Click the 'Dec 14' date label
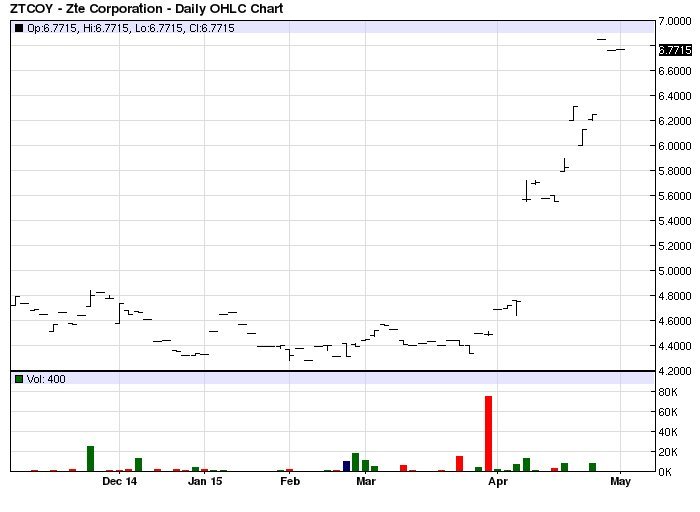The width and height of the screenshot is (700, 512). coord(119,481)
